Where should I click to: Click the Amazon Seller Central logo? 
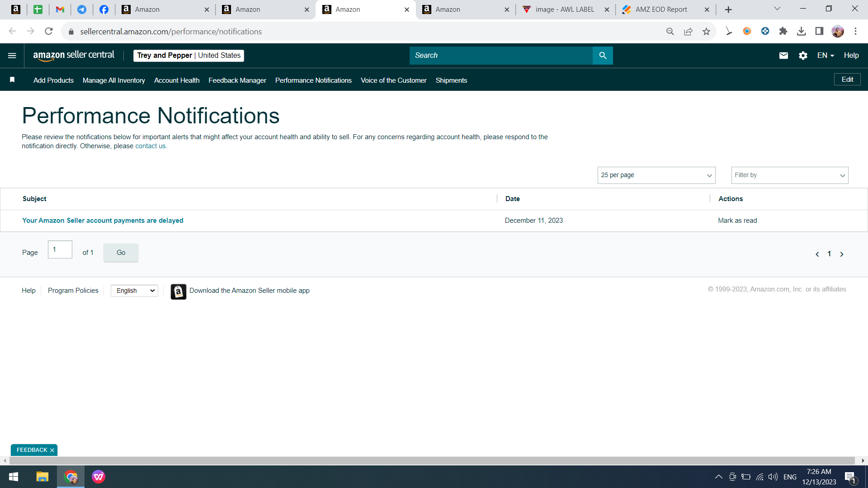point(74,56)
